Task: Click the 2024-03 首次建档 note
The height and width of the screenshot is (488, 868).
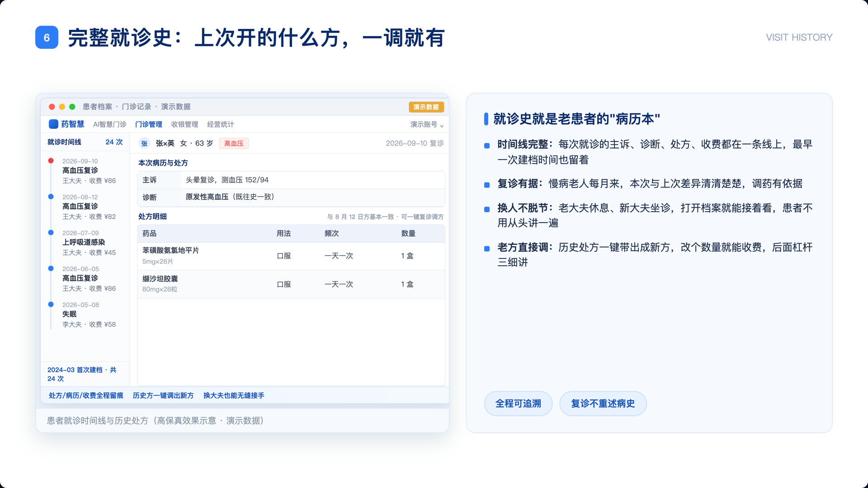Action: pyautogui.click(x=82, y=374)
